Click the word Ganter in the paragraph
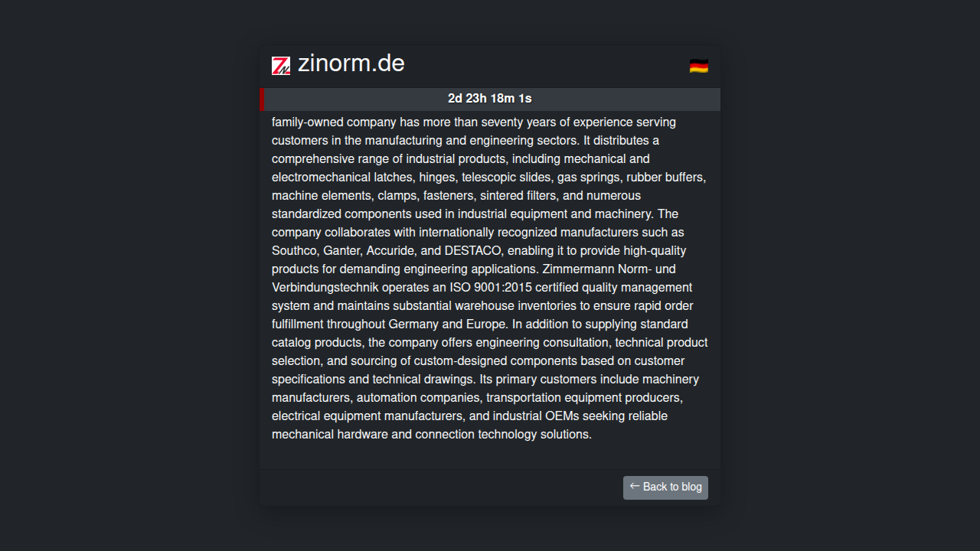 click(x=341, y=251)
